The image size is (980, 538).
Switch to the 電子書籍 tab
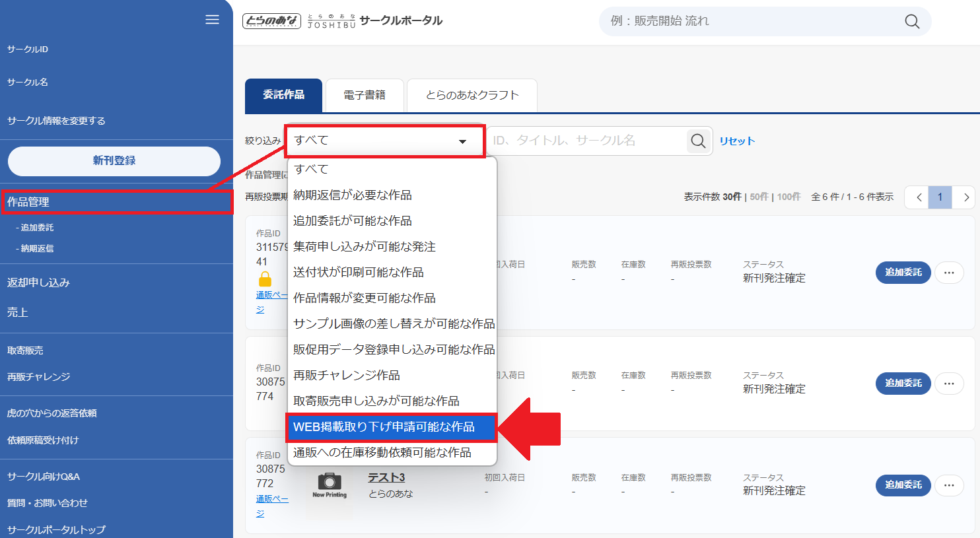[x=365, y=95]
